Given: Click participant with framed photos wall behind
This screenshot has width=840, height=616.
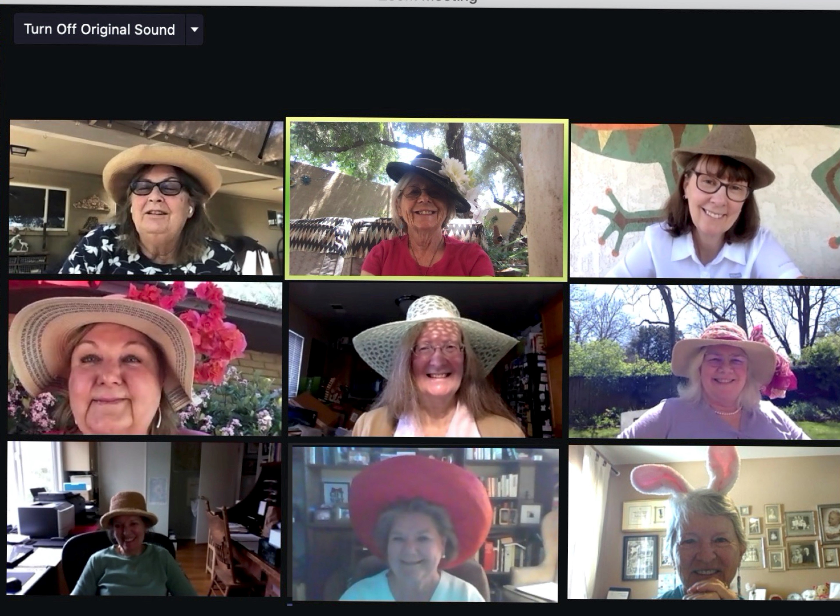Looking at the screenshot, I should [x=703, y=522].
